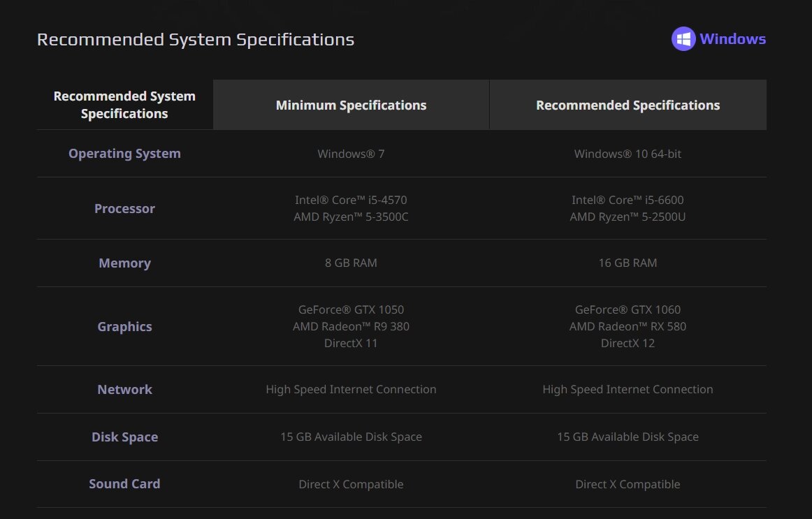Image resolution: width=812 pixels, height=519 pixels.
Task: Select the Windows platform label
Action: pos(732,39)
